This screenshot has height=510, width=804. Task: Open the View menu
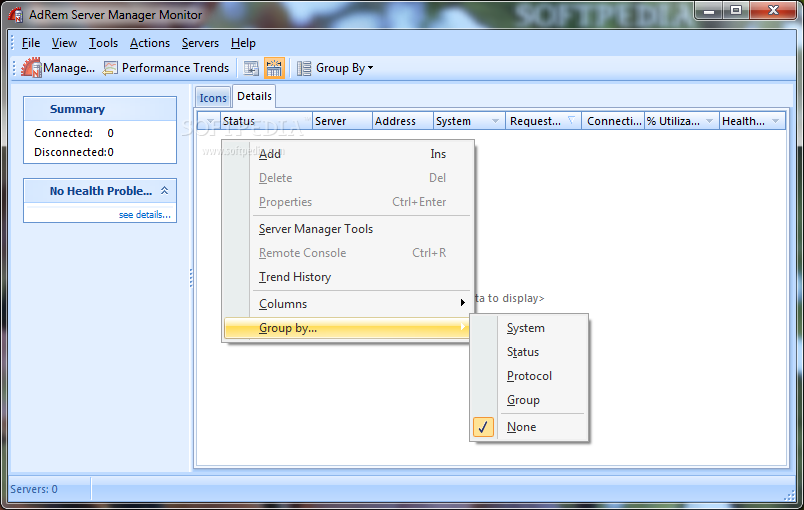coord(64,43)
